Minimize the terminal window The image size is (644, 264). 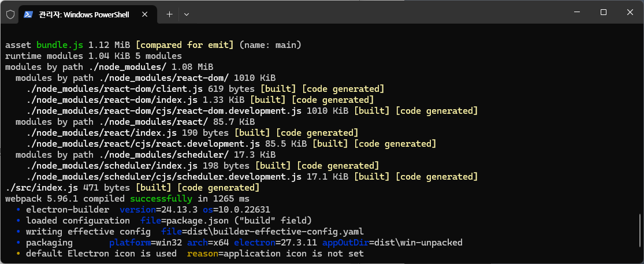pos(577,12)
